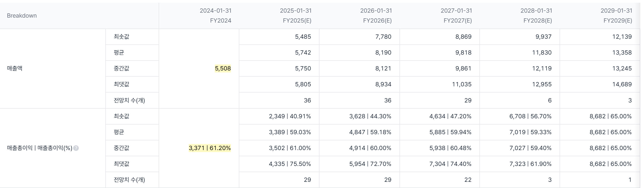Viewport: 644px width, 188px height.
Task: Click the FY2028(E) column header
Action: [x=536, y=16]
